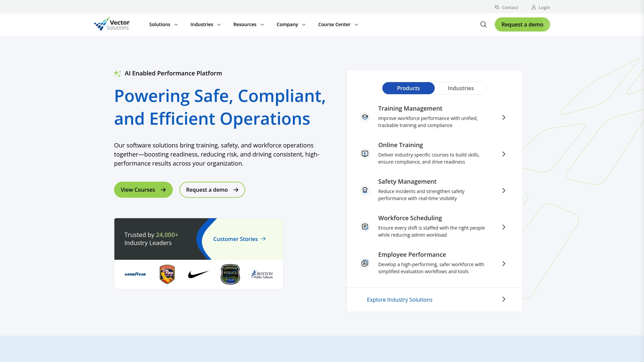This screenshot has width=644, height=362.
Task: Expand the Solutions dropdown menu
Action: click(163, 24)
